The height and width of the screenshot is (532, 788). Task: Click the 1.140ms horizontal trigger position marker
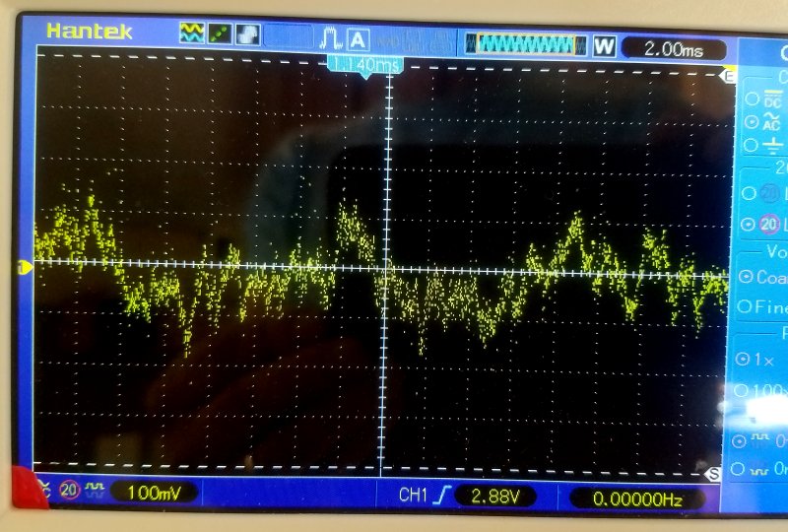pos(364,64)
